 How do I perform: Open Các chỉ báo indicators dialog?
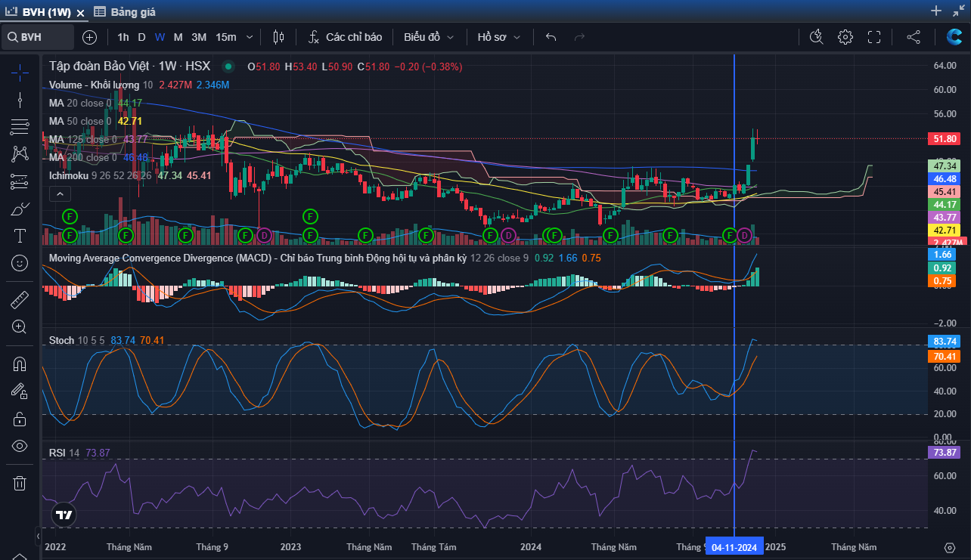(x=346, y=37)
